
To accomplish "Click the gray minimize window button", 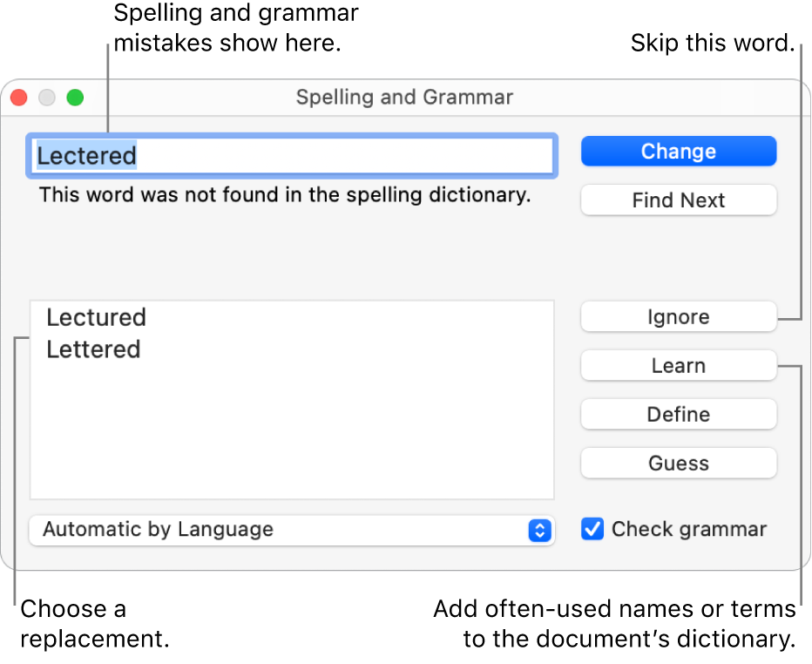I will pyautogui.click(x=47, y=98).
